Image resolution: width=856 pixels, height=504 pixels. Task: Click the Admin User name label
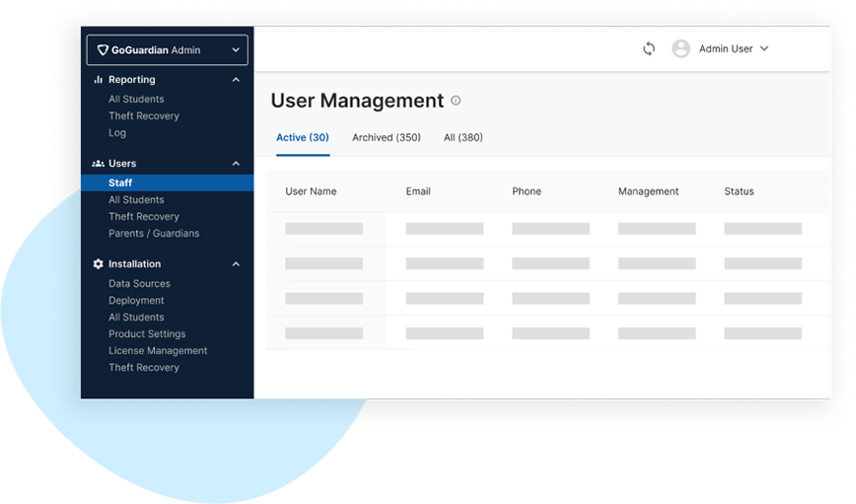[726, 48]
